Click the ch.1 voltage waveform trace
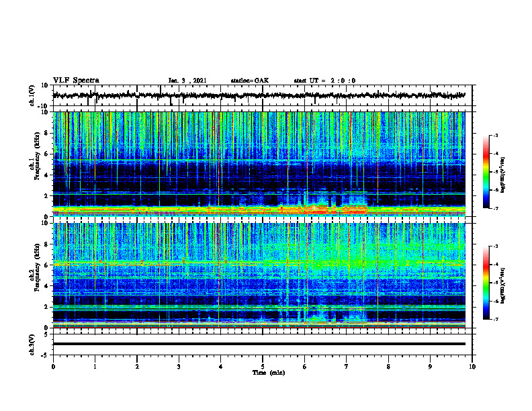532x411 pixels. [259, 95]
